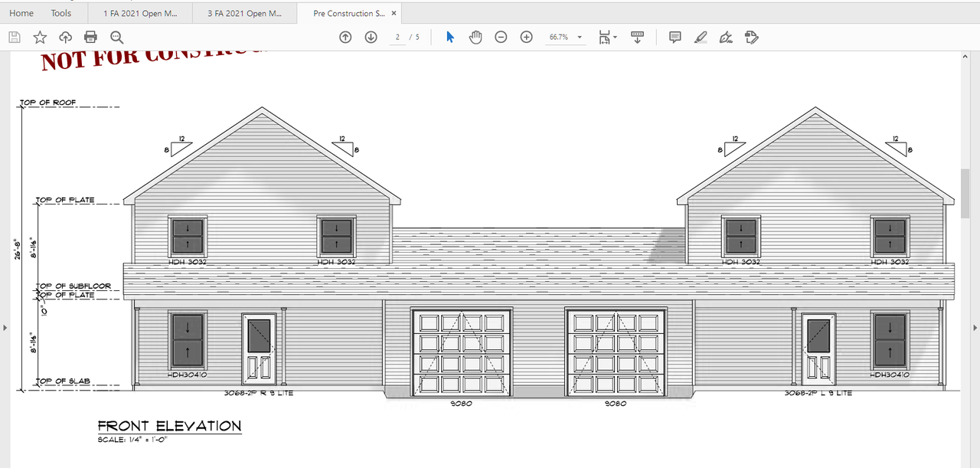Open the page fit options dropdown
Viewport: 980px width, 468px height.
[x=608, y=37]
